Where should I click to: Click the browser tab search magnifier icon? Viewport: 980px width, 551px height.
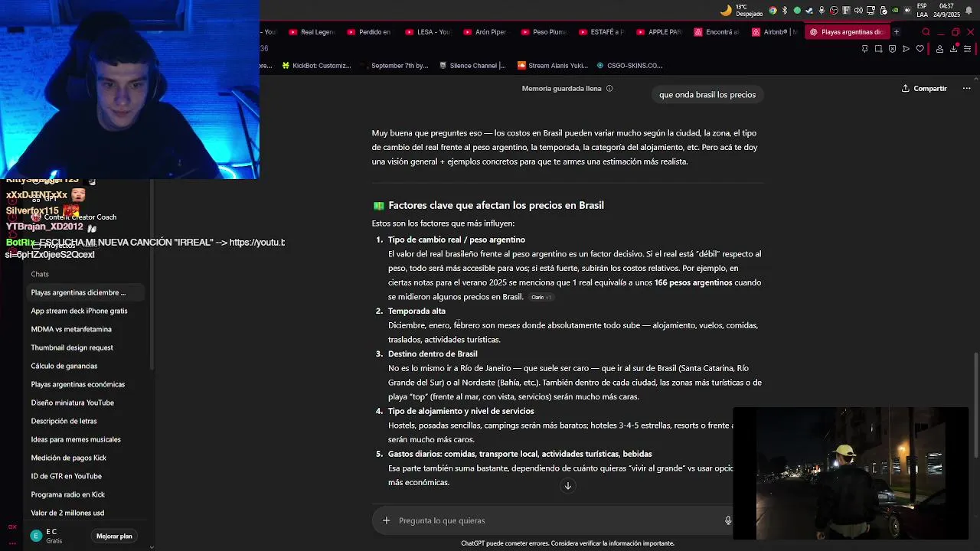click(x=926, y=32)
